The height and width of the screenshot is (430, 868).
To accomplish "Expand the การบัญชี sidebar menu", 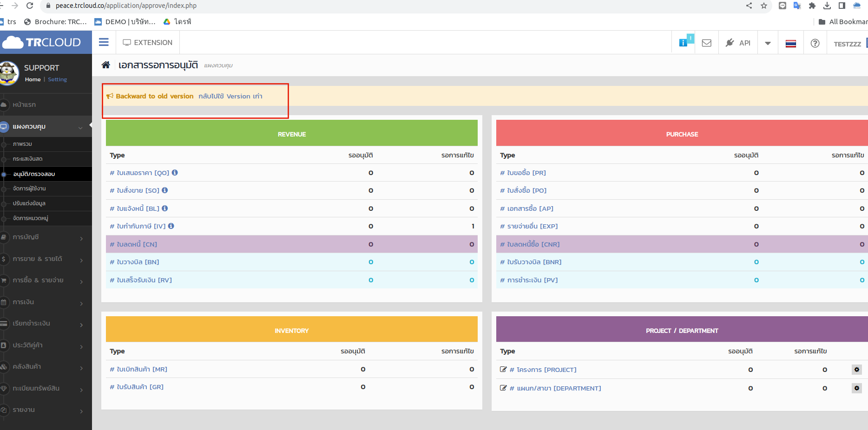I will click(x=46, y=237).
